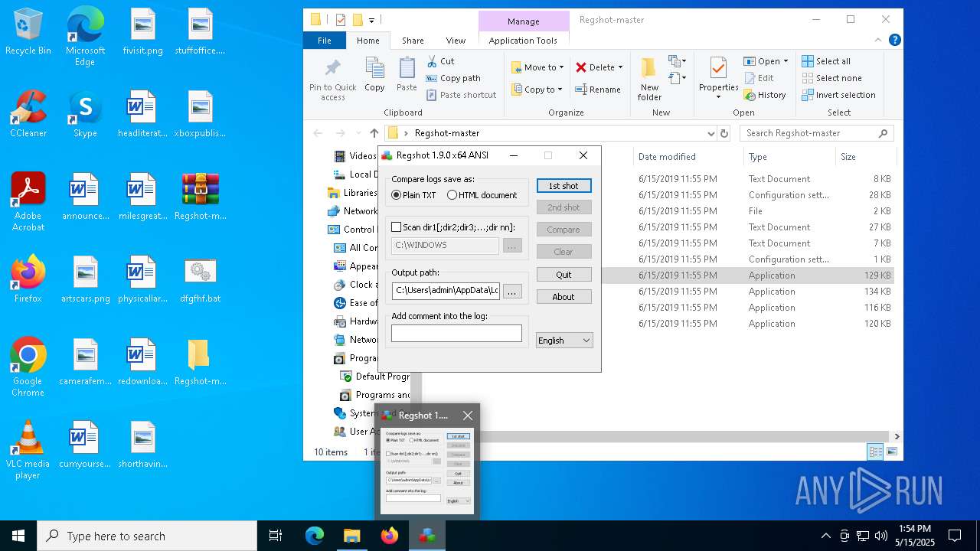
Task: Click Copy path in Clipboard group
Action: (x=453, y=78)
